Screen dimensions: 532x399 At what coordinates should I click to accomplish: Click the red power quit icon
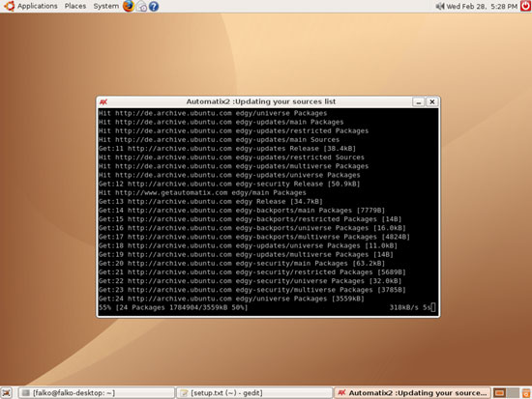pyautogui.click(x=525, y=6)
